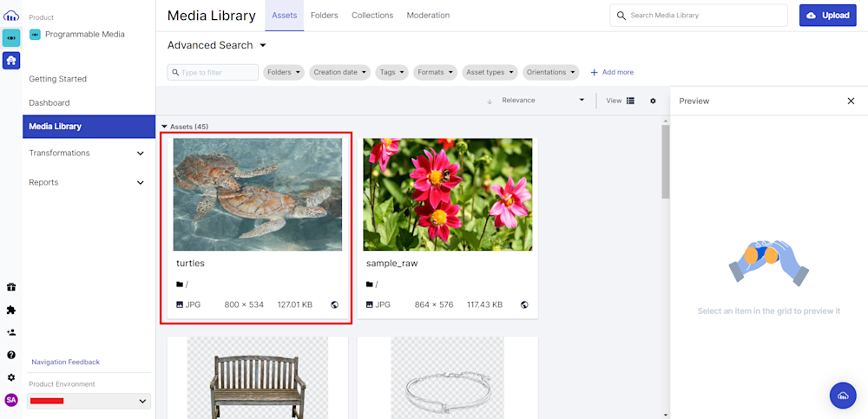Screen dimensions: 868x419
Task: Open Dashboard in the sidebar
Action: click(x=49, y=103)
